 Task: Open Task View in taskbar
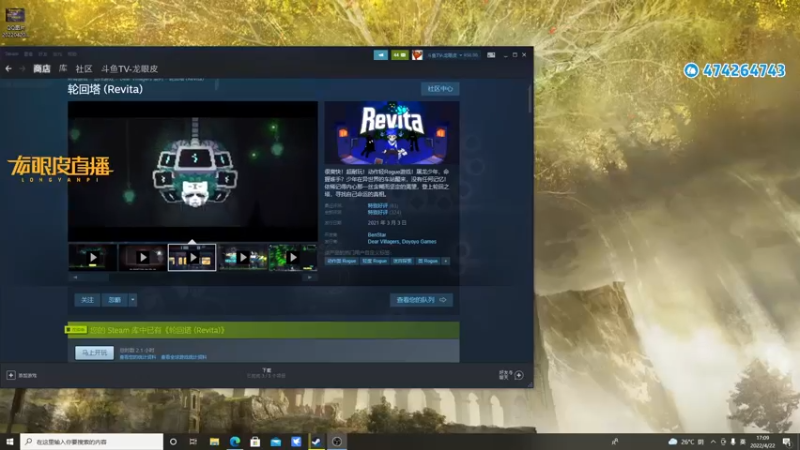(x=193, y=441)
